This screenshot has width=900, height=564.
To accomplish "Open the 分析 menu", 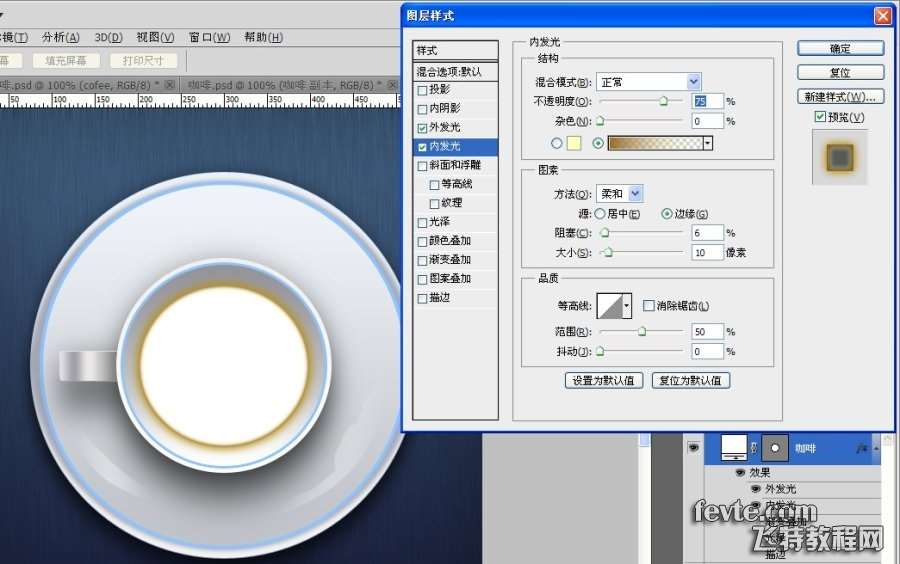I will 61,37.
